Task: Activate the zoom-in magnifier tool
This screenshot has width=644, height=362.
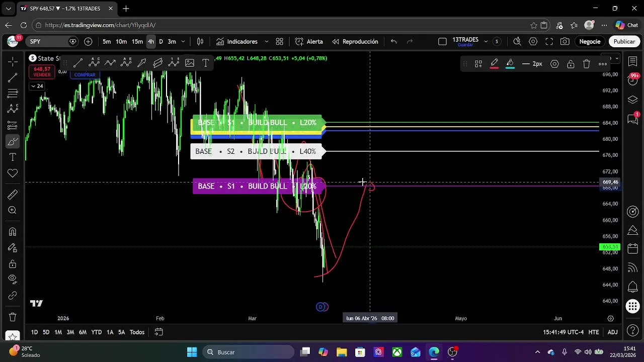Action: tap(13, 210)
